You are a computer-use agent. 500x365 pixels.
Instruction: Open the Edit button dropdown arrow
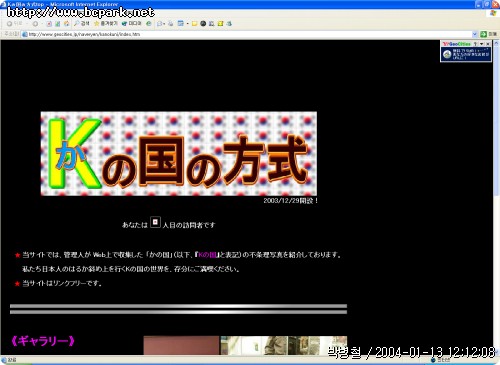coord(188,24)
